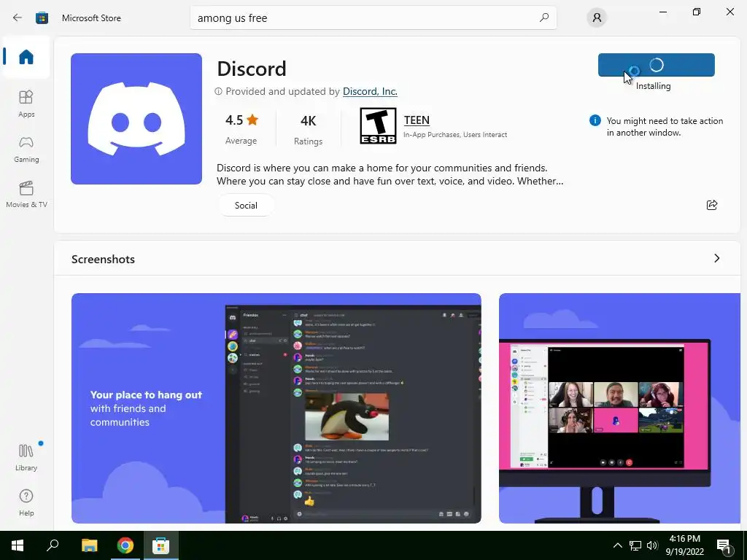Open the Gaming section
This screenshot has height=560, width=747.
[26, 149]
